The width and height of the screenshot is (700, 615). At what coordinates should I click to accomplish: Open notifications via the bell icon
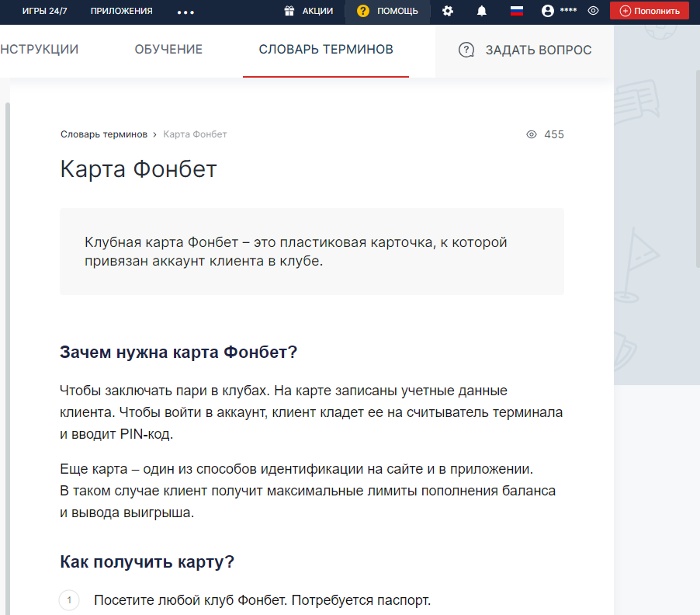pos(482,11)
